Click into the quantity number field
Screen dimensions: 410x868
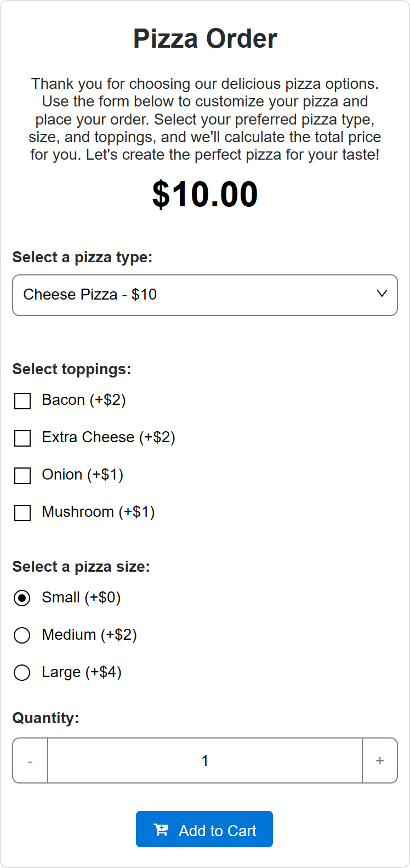[205, 761]
